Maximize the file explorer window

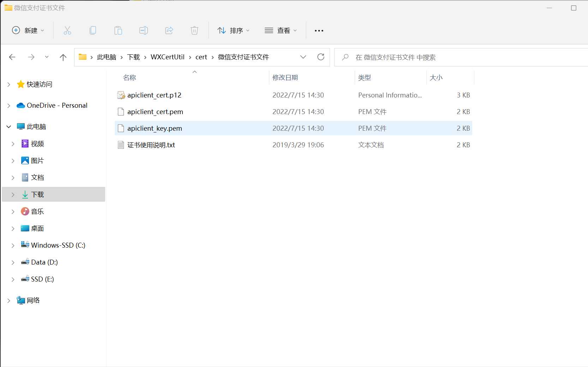point(574,8)
